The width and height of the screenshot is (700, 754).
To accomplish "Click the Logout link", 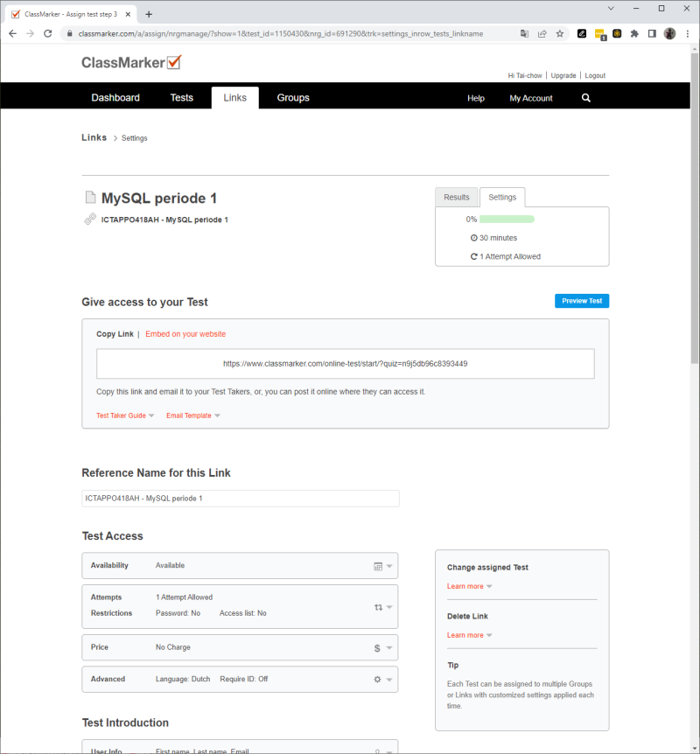I will (x=595, y=75).
